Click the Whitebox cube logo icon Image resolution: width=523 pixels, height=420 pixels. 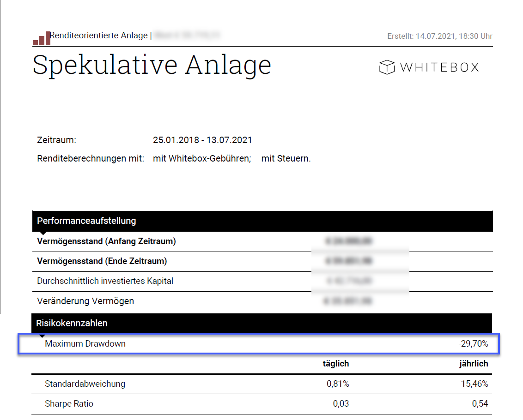click(386, 67)
